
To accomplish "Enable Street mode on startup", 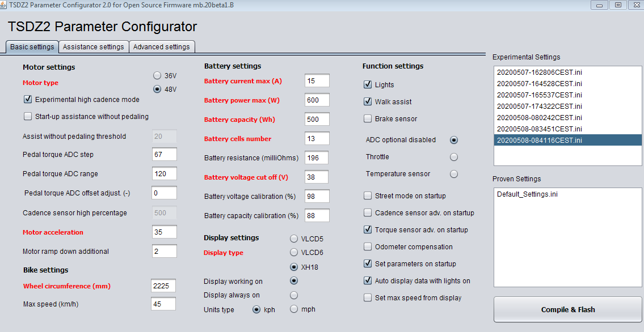I will coord(368,195).
